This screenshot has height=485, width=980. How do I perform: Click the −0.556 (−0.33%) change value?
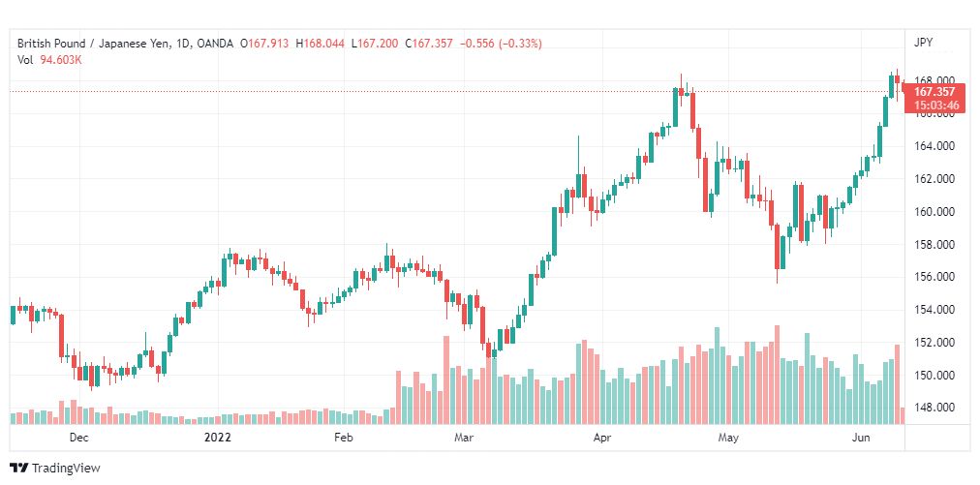point(501,43)
